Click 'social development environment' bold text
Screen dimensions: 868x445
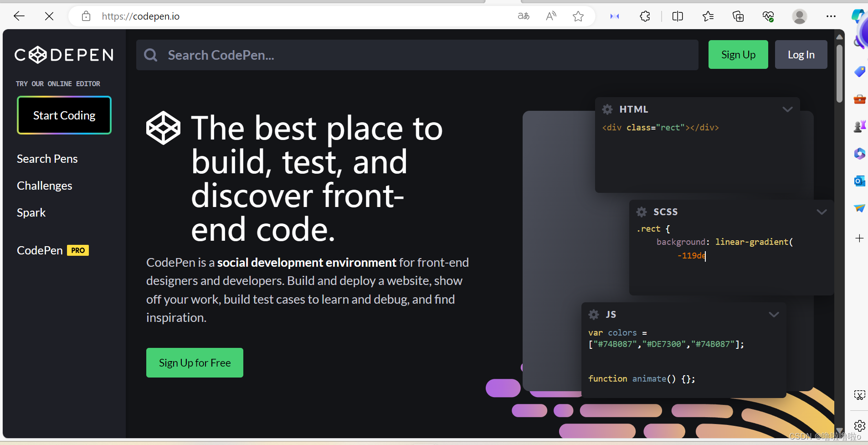307,263
